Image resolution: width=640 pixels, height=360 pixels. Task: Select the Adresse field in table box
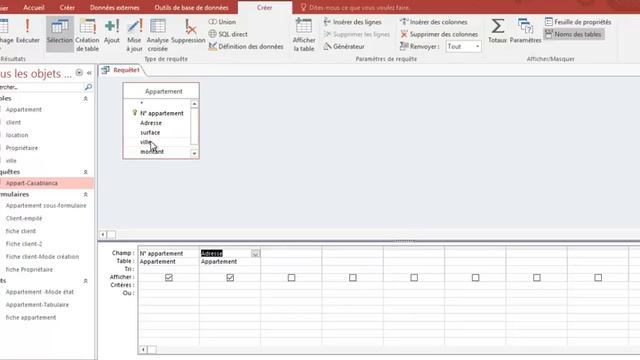coord(151,122)
